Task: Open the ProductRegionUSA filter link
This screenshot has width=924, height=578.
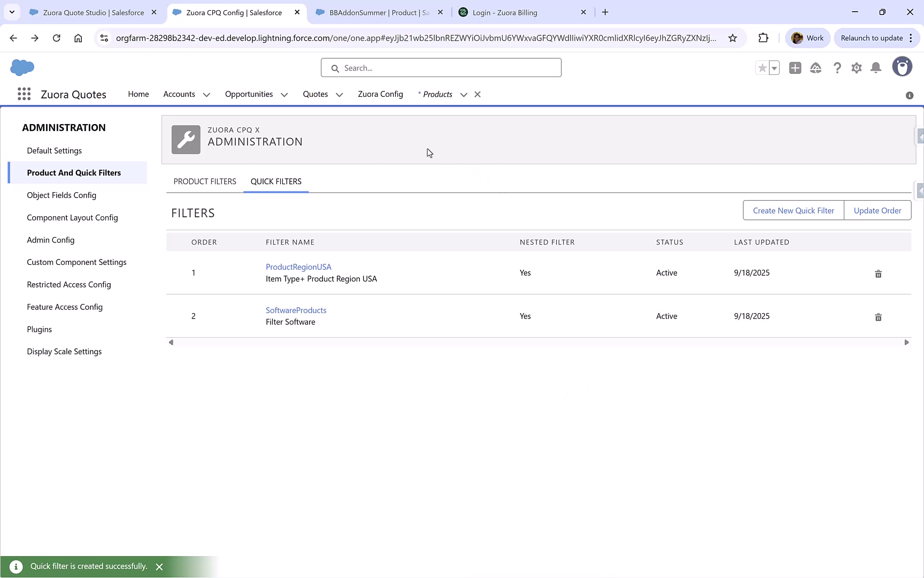Action: point(298,267)
